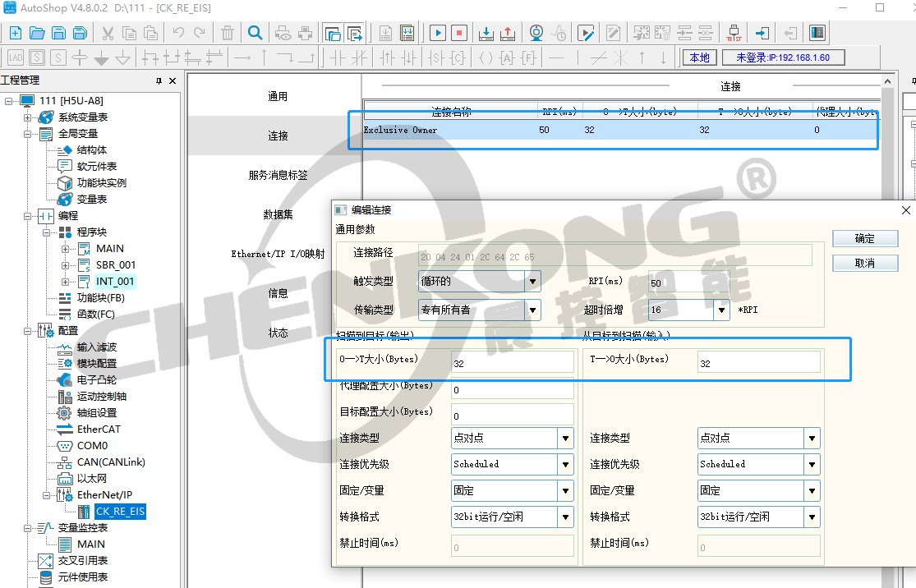Pin the 工程管理 panel
The width and height of the screenshot is (916, 588).
(x=159, y=80)
